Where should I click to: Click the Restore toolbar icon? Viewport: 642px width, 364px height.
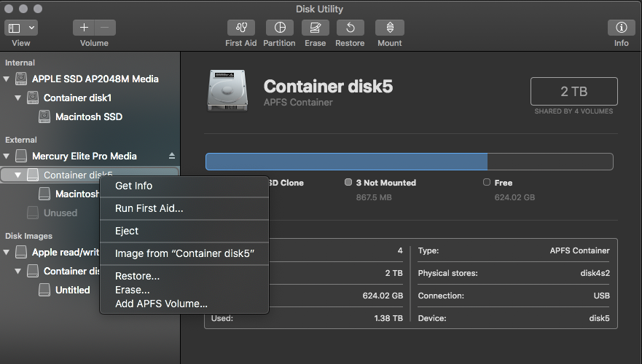350,28
